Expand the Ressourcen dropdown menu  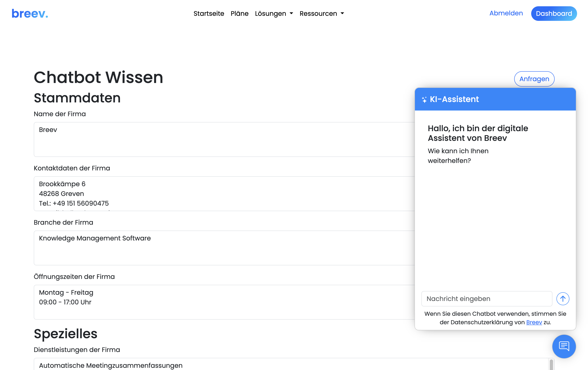coord(321,13)
